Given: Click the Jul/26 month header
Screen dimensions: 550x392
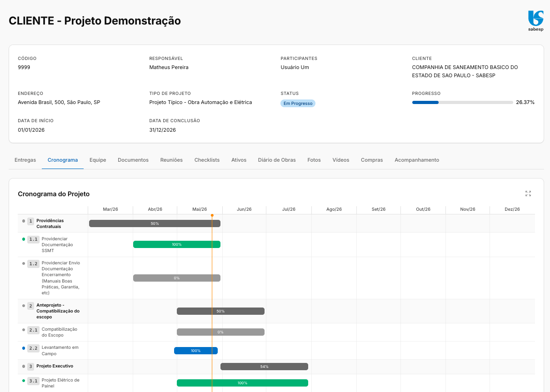Looking at the screenshot, I should [289, 209].
